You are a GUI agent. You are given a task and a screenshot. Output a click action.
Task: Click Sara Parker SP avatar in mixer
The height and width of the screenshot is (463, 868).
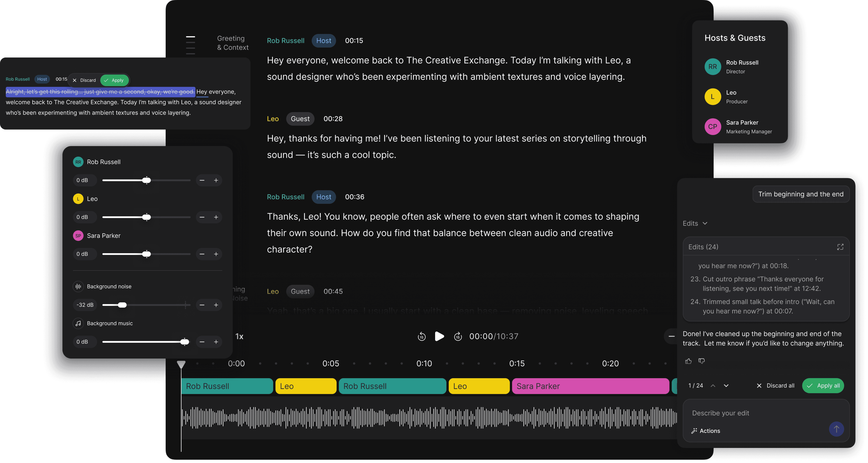click(x=78, y=236)
